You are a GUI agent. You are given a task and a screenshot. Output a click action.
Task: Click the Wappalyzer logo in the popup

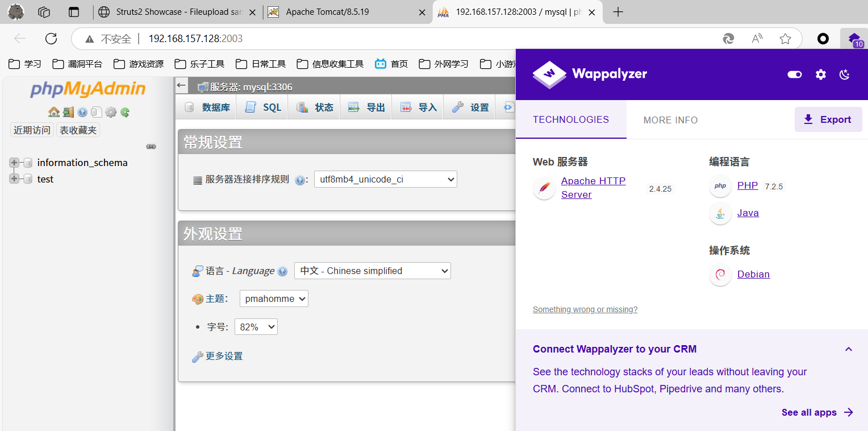pos(590,74)
